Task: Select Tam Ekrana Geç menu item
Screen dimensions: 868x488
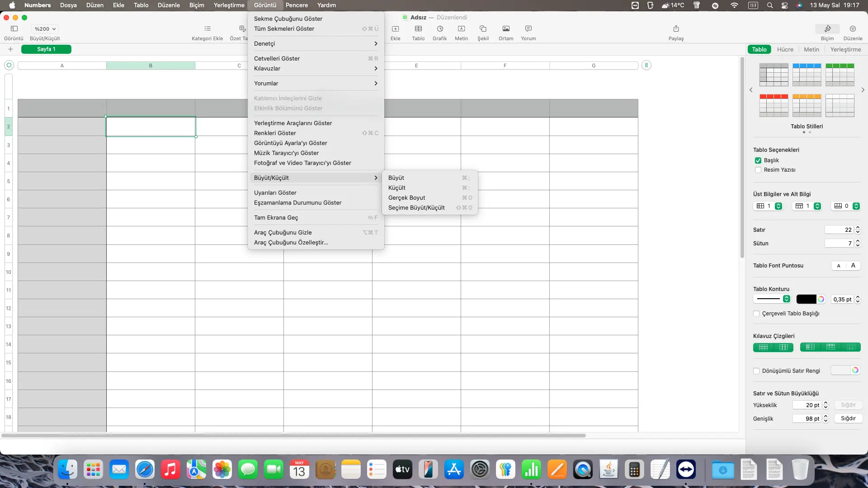Action: pyautogui.click(x=316, y=217)
